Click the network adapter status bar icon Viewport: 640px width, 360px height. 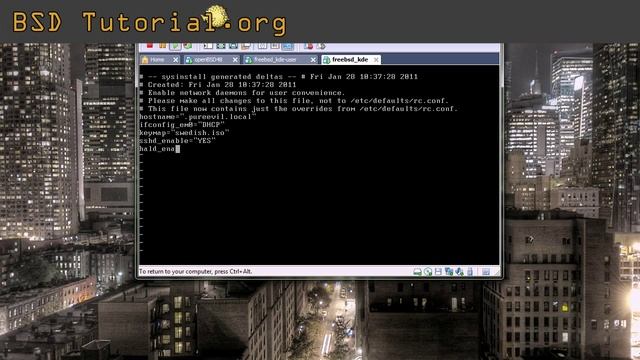click(x=449, y=272)
